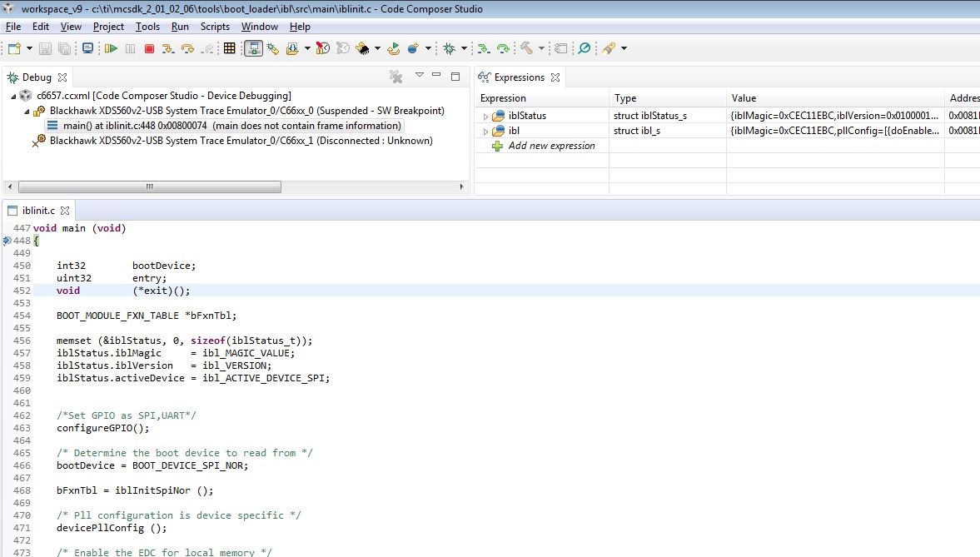The image size is (980, 557).
Task: Click Remove All Terminated icon in Debug view
Action: coord(395,77)
